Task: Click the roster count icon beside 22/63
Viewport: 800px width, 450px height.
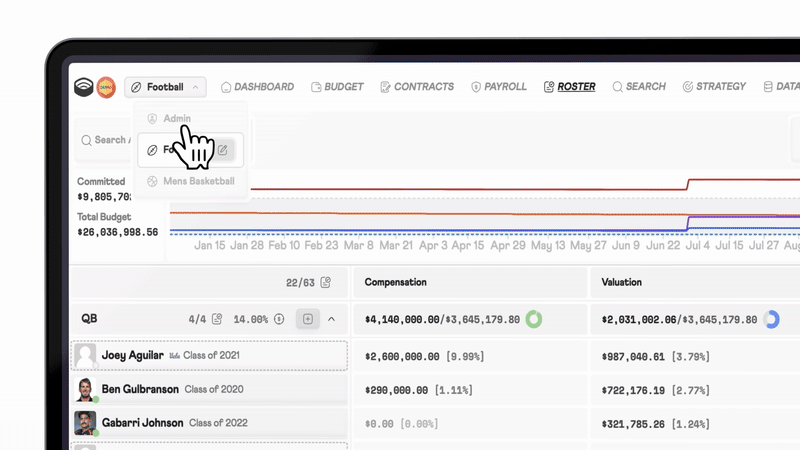Action: point(326,283)
